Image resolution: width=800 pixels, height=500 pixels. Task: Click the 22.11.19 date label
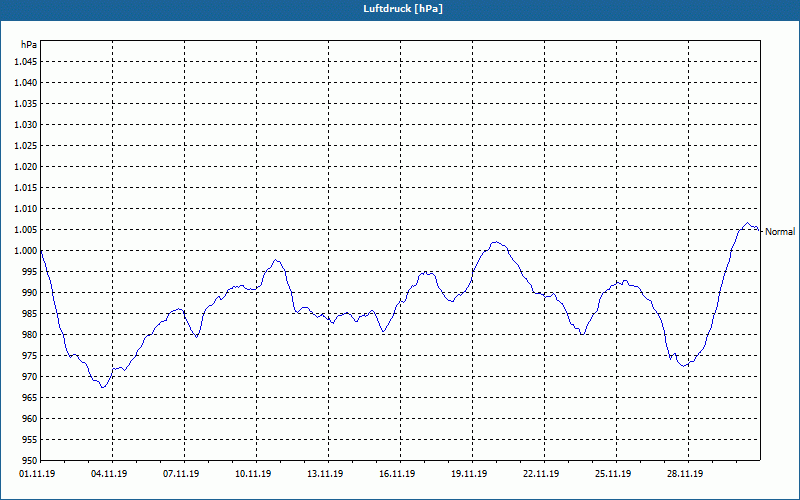541,474
